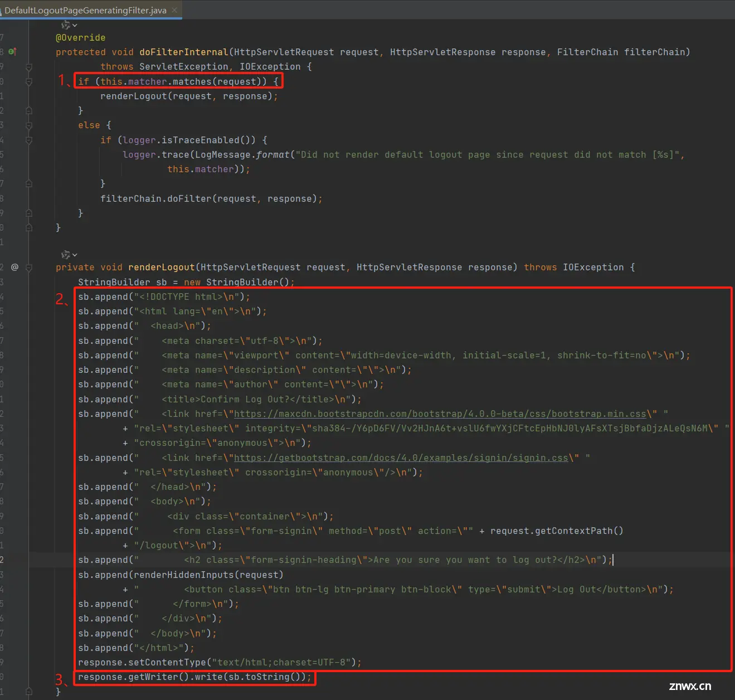
Task: Collapse the else block fold marker
Action: pyautogui.click(x=29, y=125)
